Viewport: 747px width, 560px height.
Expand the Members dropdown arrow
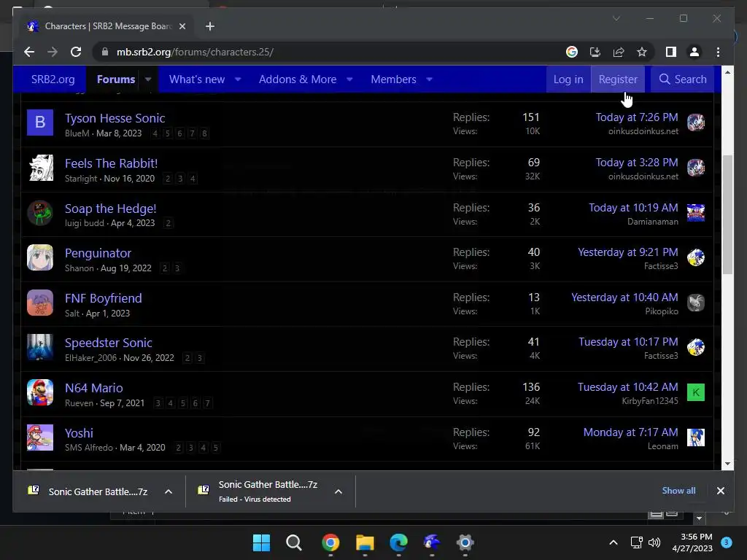coord(429,79)
